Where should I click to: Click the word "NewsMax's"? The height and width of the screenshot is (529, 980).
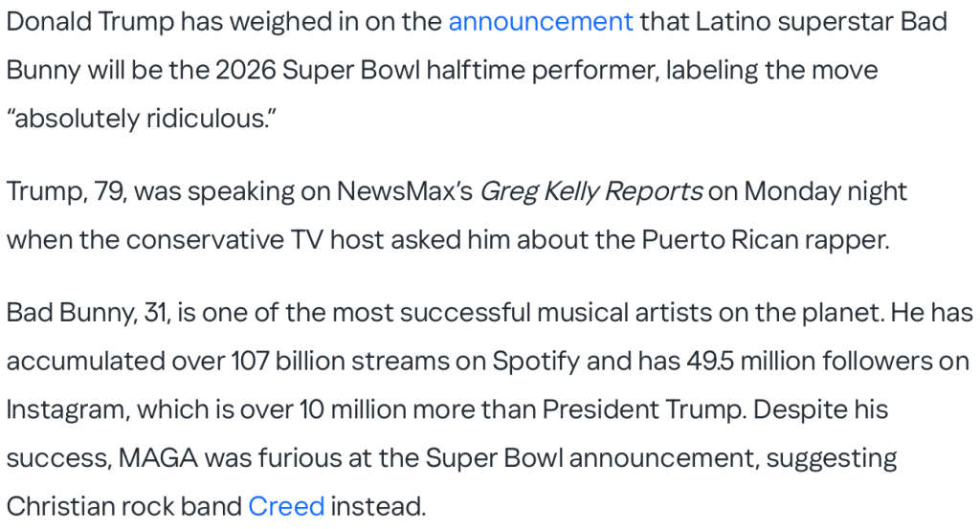click(405, 190)
